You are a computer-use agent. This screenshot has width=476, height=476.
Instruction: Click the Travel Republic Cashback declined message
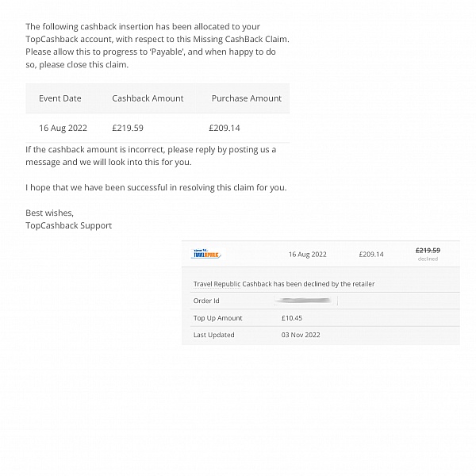click(x=284, y=284)
